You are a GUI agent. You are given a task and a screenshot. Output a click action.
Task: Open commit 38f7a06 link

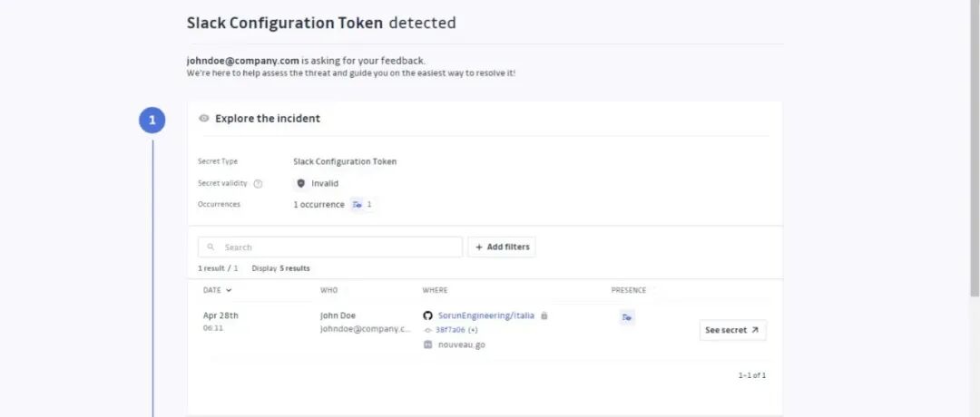[x=450, y=330]
